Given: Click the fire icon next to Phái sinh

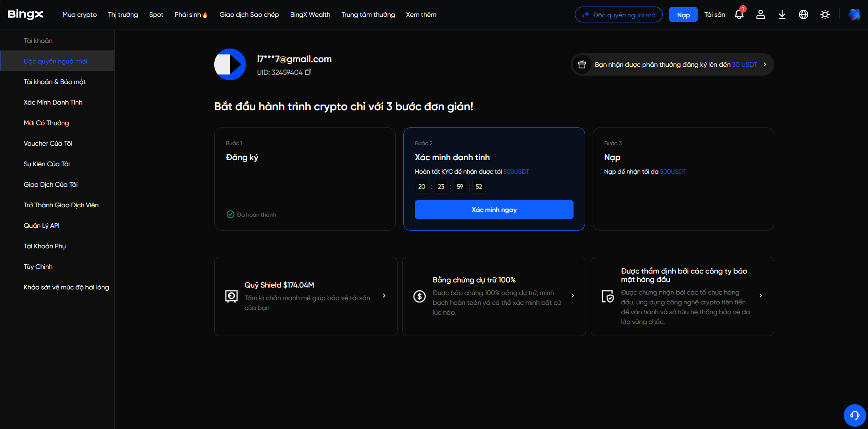Looking at the screenshot, I should point(205,14).
